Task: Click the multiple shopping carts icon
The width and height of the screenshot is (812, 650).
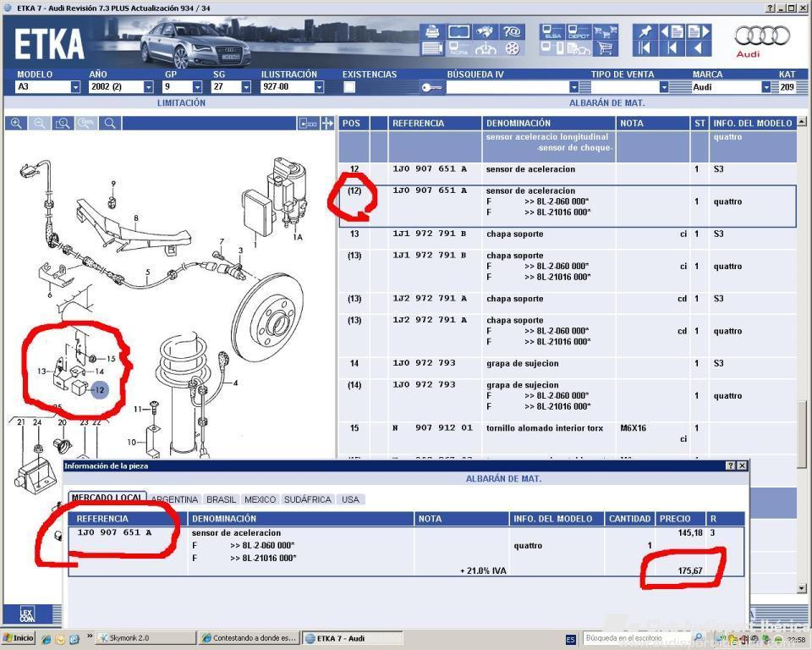Action: [x=605, y=32]
